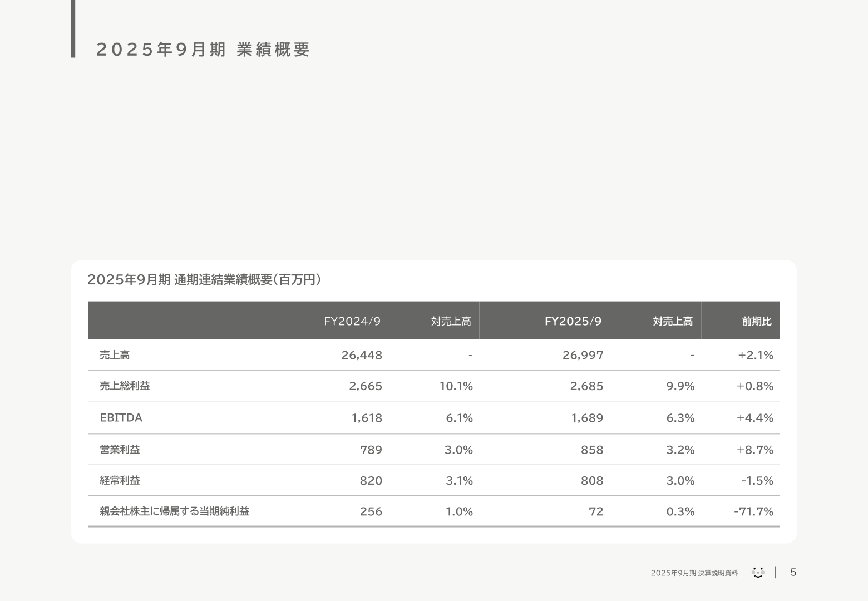Screen dimensions: 868x601
Task: Click the 9.9% ratio cell
Action: (x=680, y=386)
